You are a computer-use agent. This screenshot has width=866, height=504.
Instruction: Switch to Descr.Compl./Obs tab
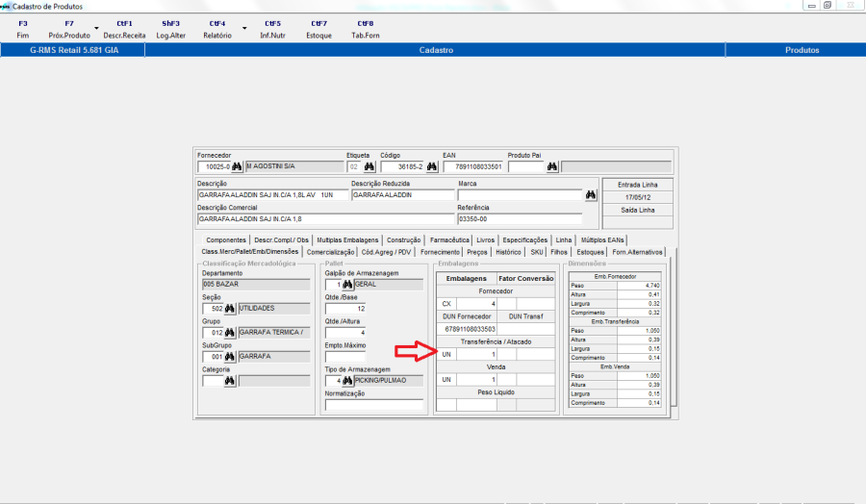[x=281, y=240]
